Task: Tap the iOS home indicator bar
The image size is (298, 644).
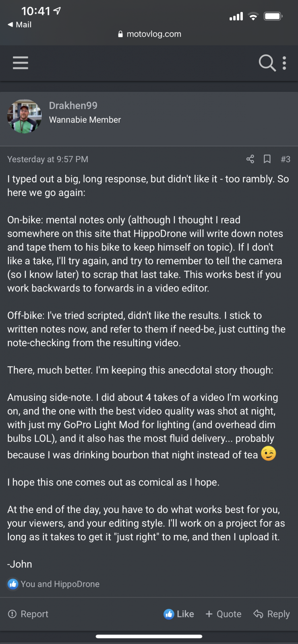Action: [x=149, y=636]
